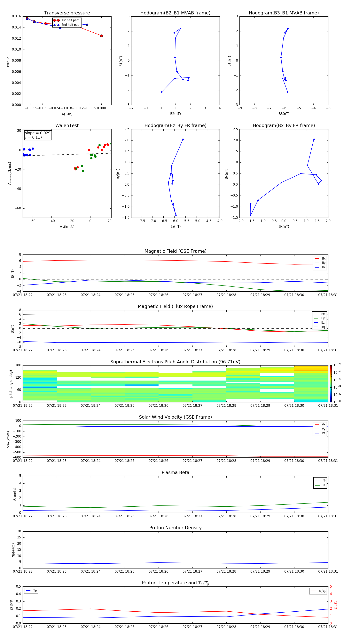Click 'Vremaining(km/s)' y-axis label
Screen dimensions: 351x644
10,173
